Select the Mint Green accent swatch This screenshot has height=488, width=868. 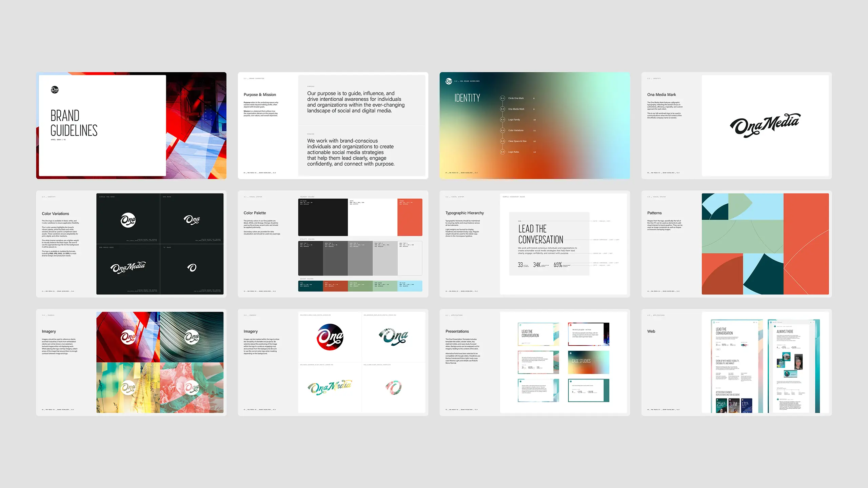[x=385, y=286]
